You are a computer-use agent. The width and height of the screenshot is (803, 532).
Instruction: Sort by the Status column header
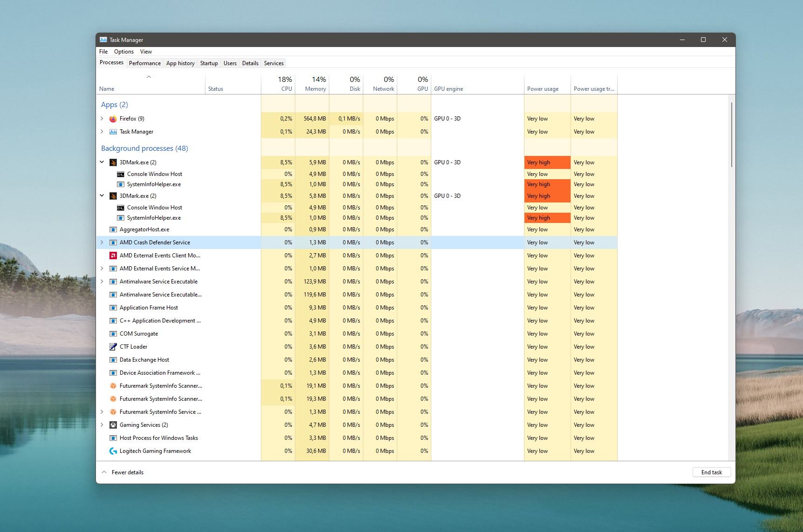(233, 84)
